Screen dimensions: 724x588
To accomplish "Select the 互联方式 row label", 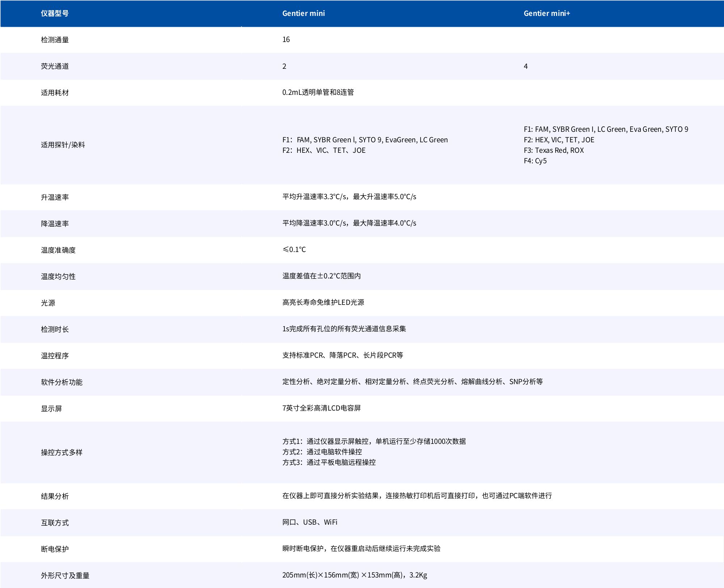I will (x=55, y=523).
